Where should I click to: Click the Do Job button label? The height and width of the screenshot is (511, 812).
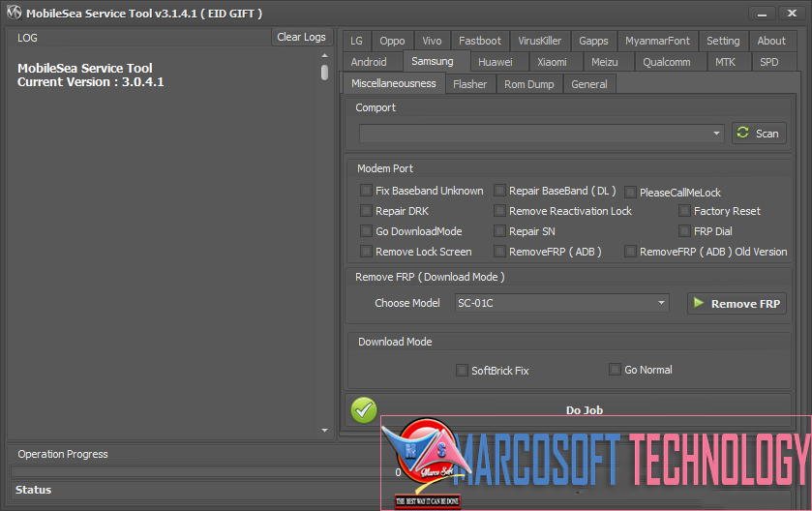[585, 410]
